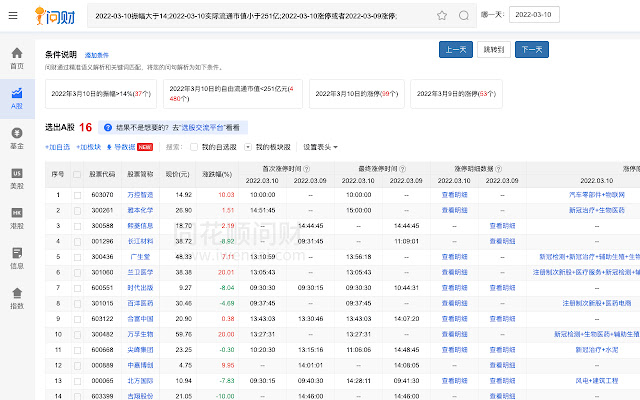Open stock 中嘉博创

(x=140, y=366)
